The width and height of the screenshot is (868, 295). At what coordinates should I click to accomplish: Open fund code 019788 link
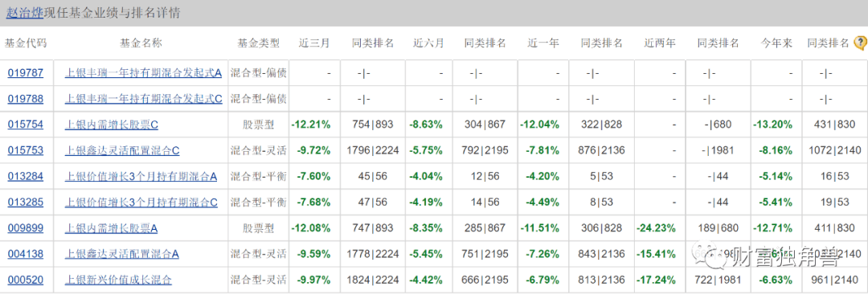point(26,99)
